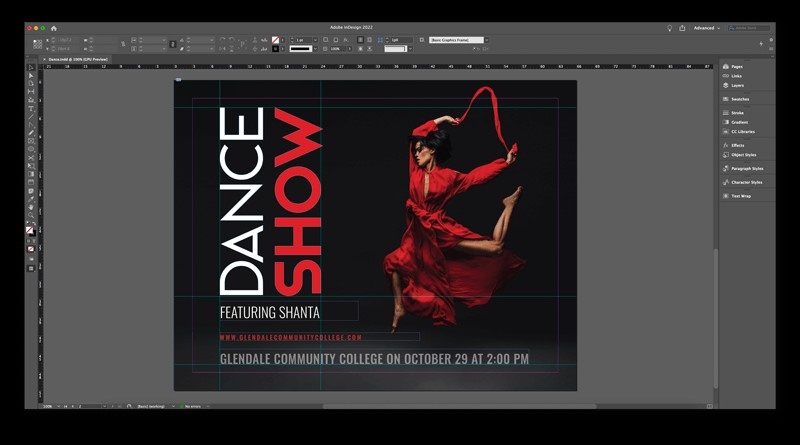Select the Zoom tool in the toolbox
Screen dimensions: 800x445
point(31,215)
